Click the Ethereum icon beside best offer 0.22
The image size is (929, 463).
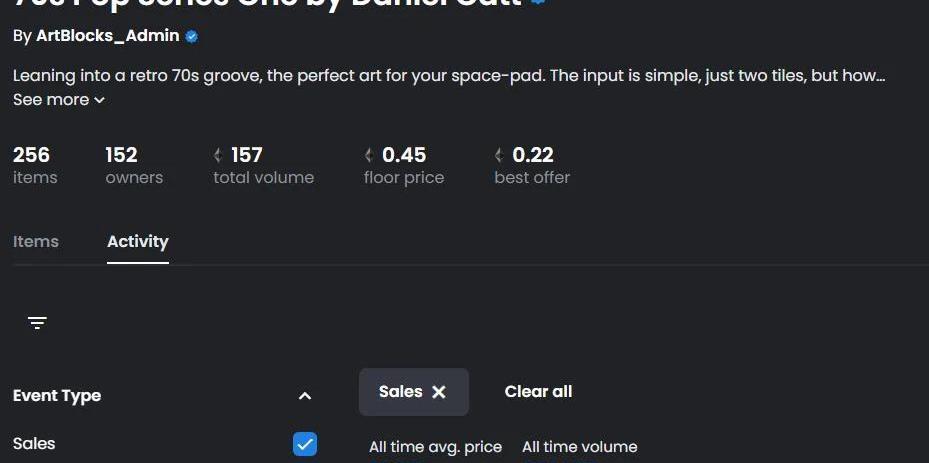(499, 155)
